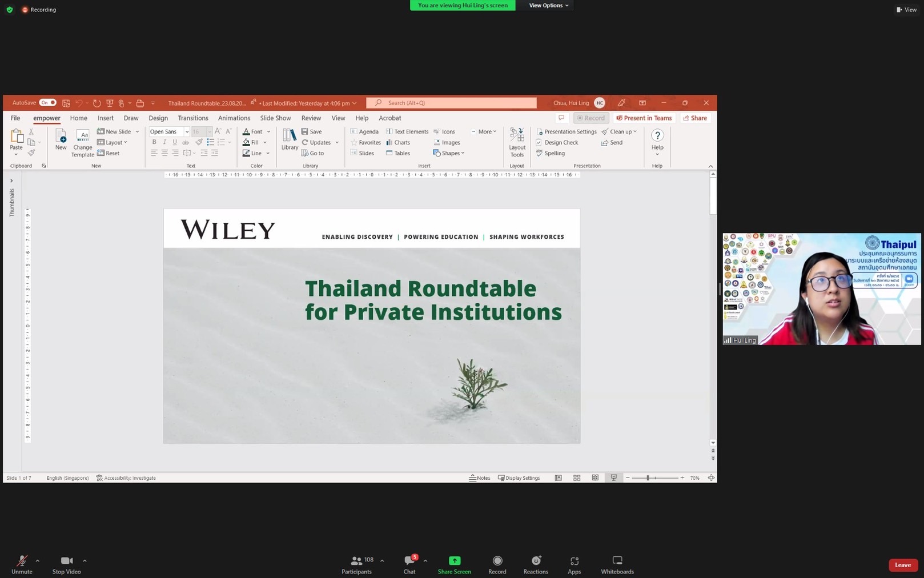The image size is (924, 578).
Task: Switch to the Home tab
Action: coord(79,118)
